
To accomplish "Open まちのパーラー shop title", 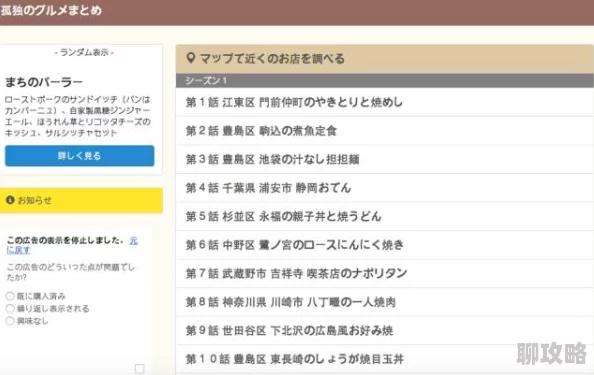I will [x=44, y=82].
